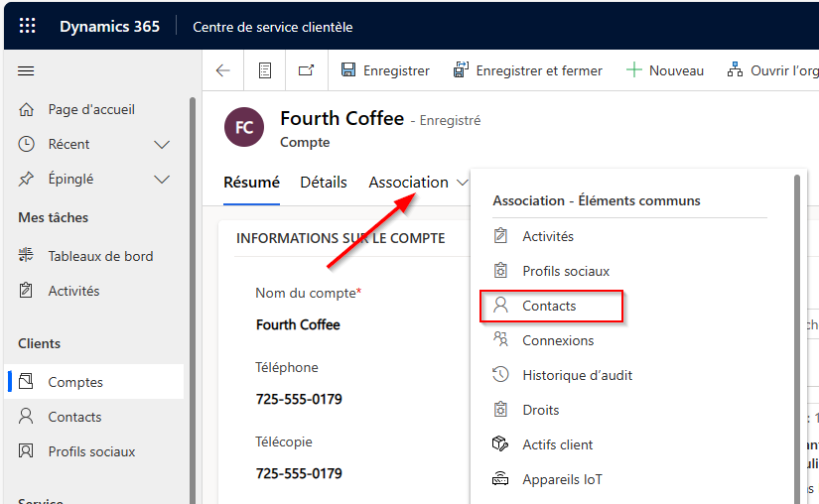Expand the Épinglé chevron
This screenshot has width=819, height=504.
(x=162, y=180)
